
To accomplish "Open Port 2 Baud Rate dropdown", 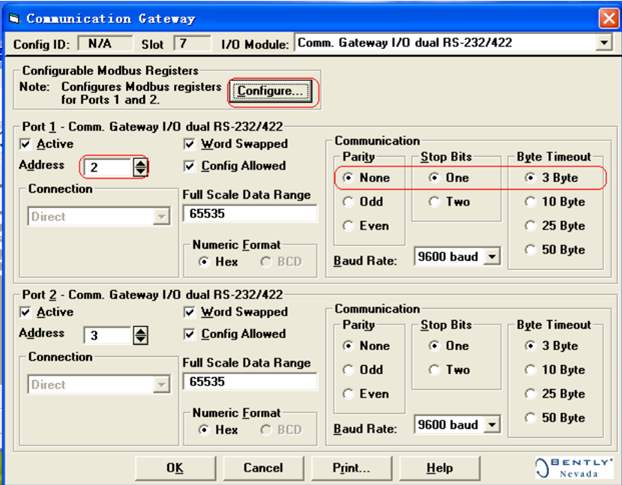I will (492, 425).
